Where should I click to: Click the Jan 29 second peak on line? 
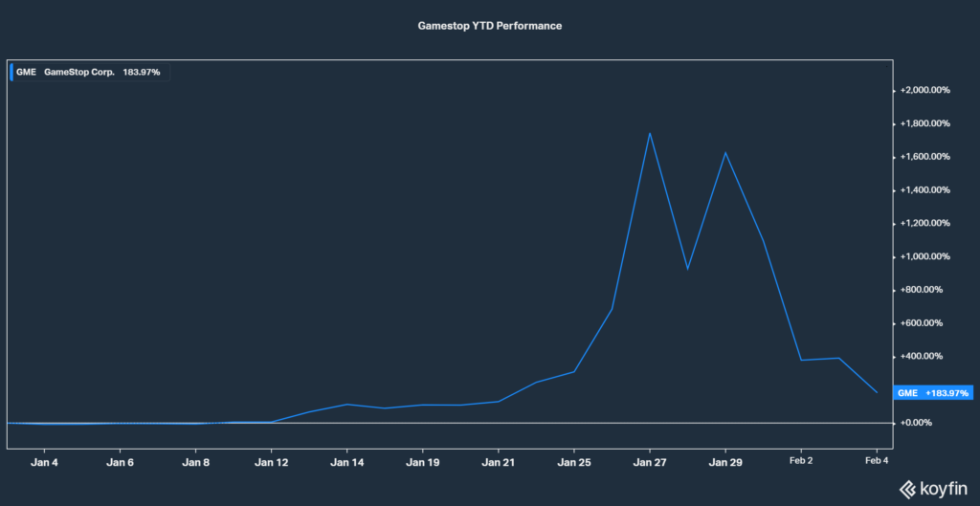click(725, 152)
